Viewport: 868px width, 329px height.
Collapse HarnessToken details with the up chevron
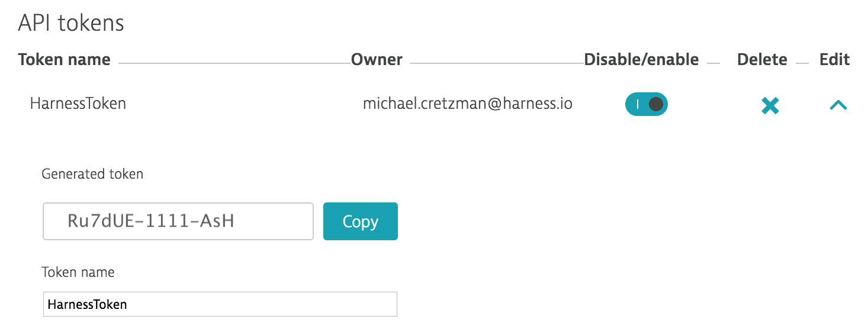click(x=838, y=105)
